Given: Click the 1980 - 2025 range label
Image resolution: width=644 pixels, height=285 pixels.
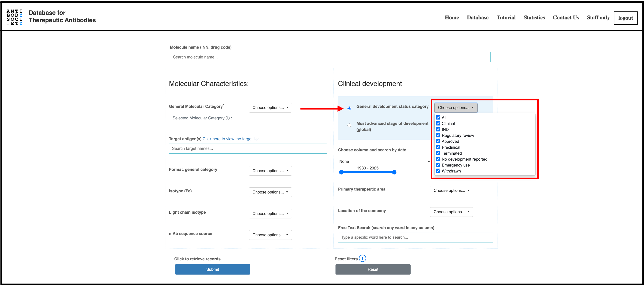Looking at the screenshot, I should pyautogui.click(x=368, y=168).
